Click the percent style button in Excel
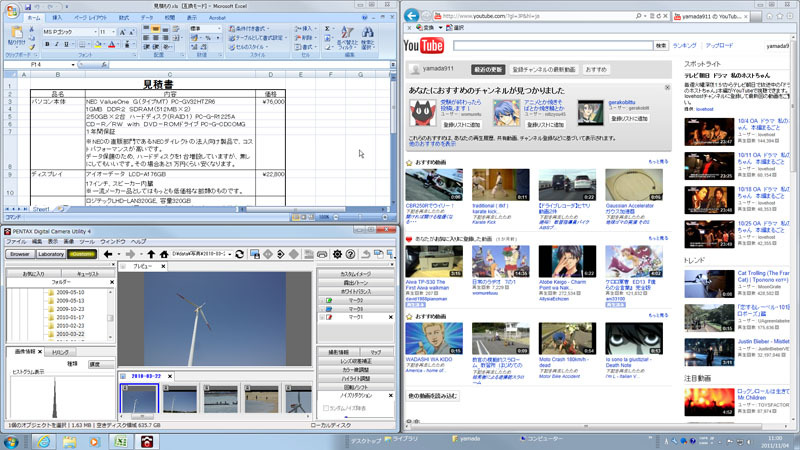This screenshot has height=450, width=800. pyautogui.click(x=207, y=38)
